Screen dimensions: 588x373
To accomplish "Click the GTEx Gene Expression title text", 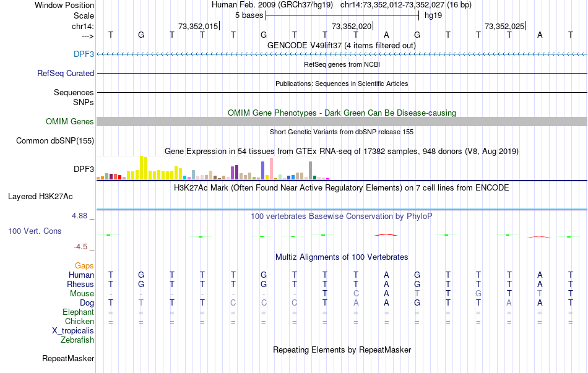I will [342, 151].
